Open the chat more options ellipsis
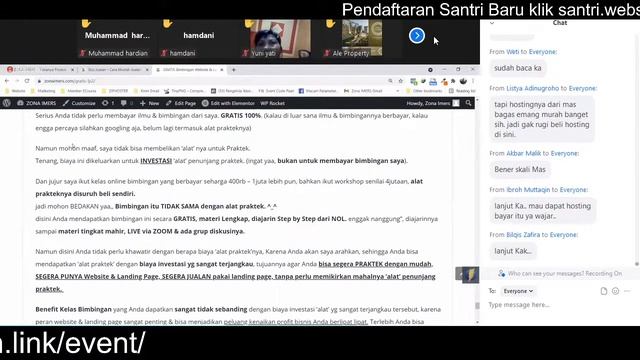The image size is (640, 360). pos(627,291)
